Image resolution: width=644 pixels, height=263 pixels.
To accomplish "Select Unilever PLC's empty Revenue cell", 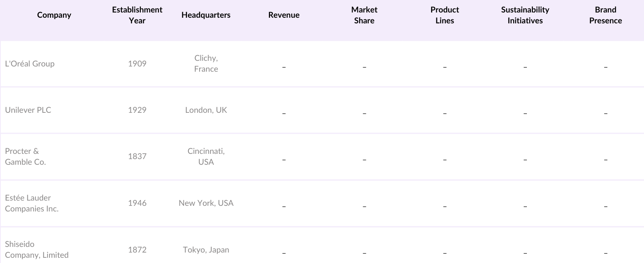I will 284,114.
